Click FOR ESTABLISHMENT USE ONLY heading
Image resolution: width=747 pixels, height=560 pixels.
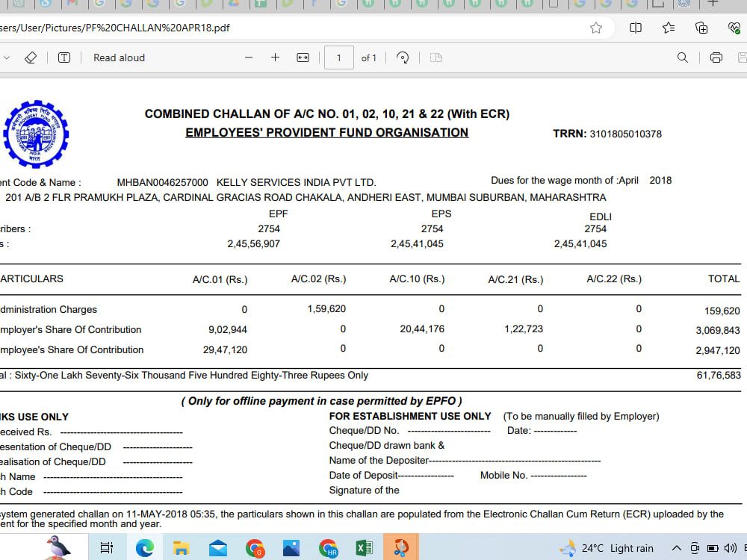tap(409, 416)
